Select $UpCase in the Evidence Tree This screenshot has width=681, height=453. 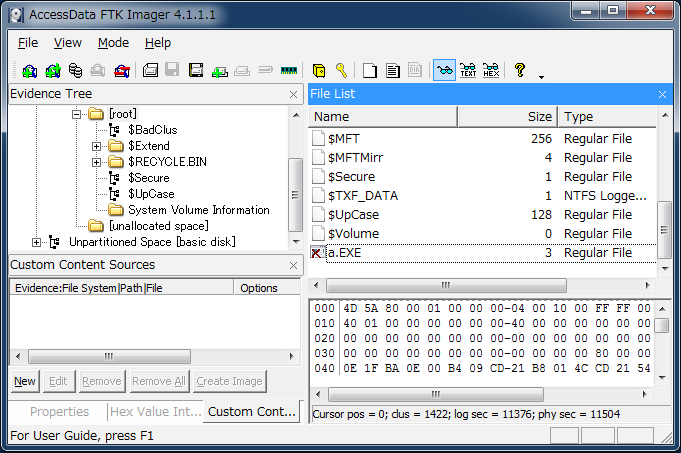coord(151,194)
